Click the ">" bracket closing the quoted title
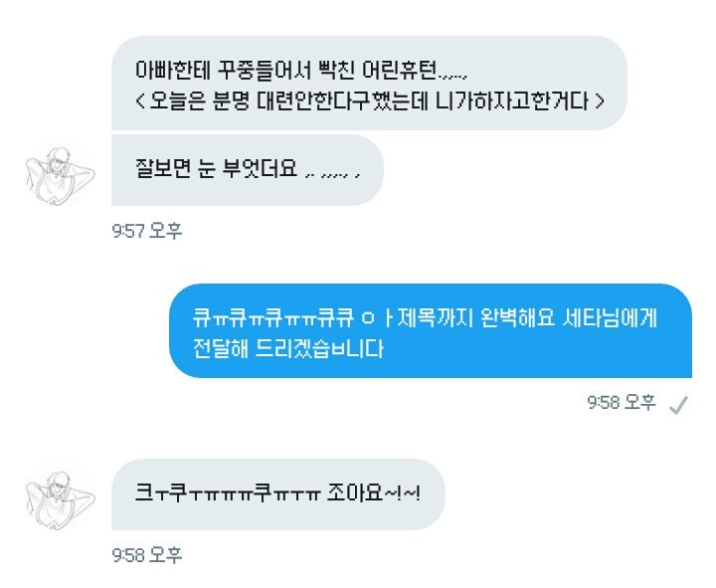 (599, 100)
